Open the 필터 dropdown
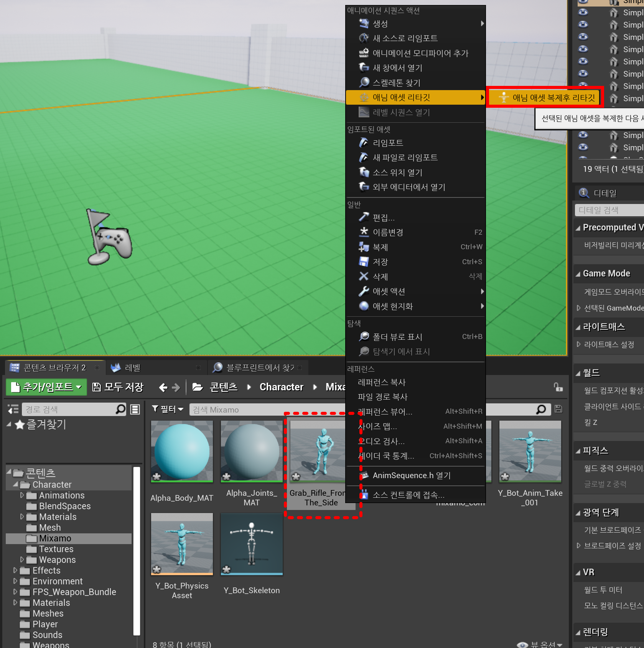Viewport: 644px width, 648px height. (168, 410)
